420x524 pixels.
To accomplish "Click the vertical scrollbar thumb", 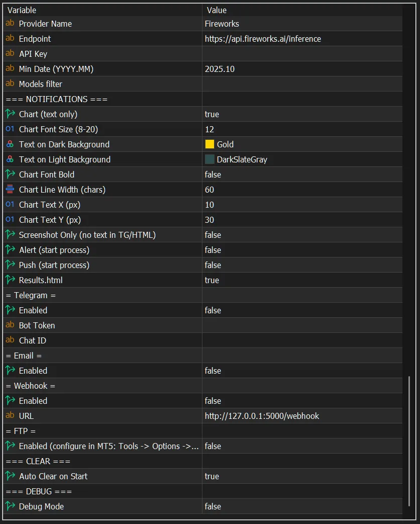I will click(x=409, y=441).
